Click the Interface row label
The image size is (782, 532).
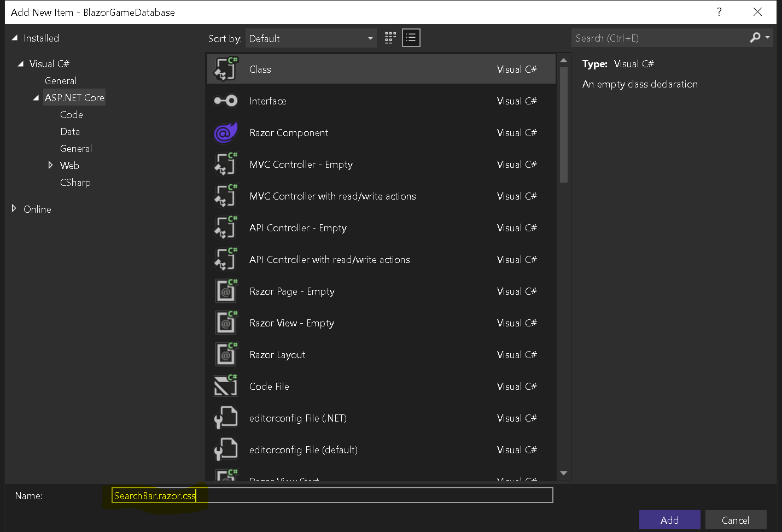click(x=267, y=101)
